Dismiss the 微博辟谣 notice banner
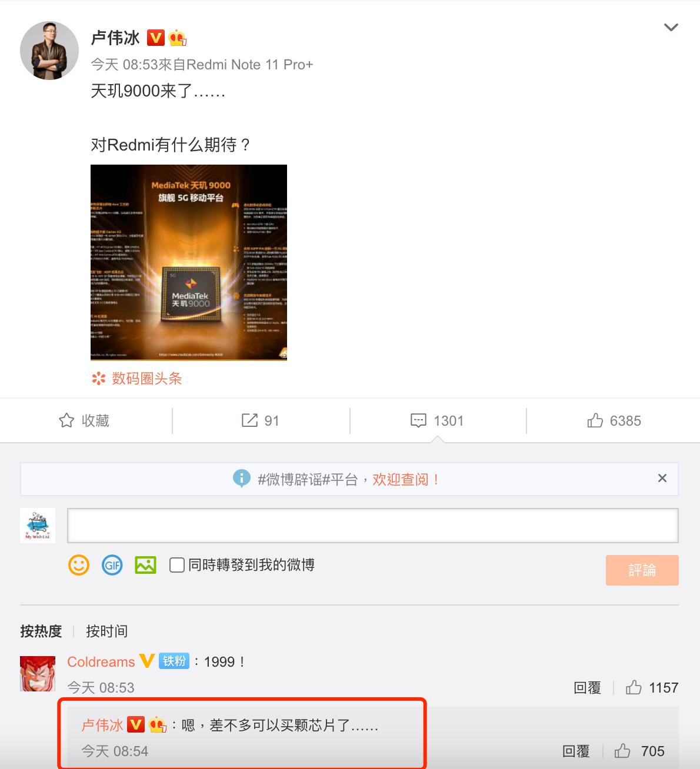Viewport: 700px width, 769px height. pyautogui.click(x=662, y=479)
